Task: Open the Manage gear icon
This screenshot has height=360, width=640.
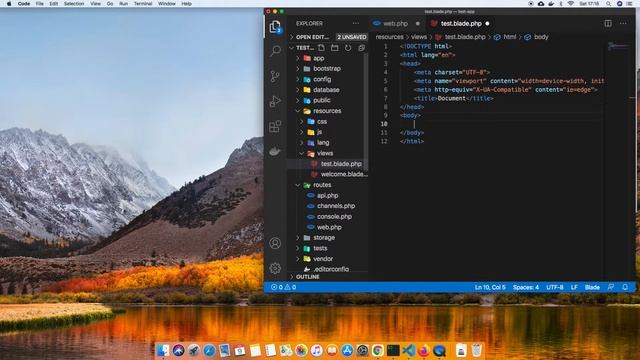Action: click(x=275, y=268)
